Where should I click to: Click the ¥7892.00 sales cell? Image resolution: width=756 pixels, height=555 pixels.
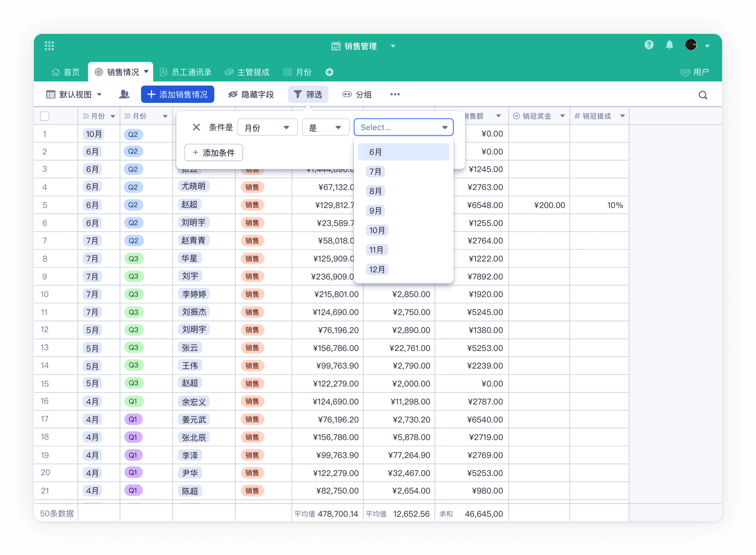[472, 277]
